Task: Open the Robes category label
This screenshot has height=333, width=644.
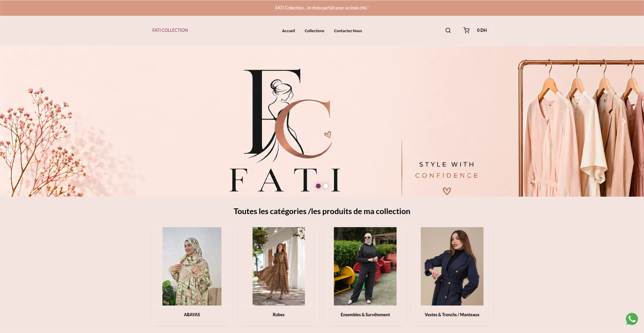Action: (x=278, y=315)
